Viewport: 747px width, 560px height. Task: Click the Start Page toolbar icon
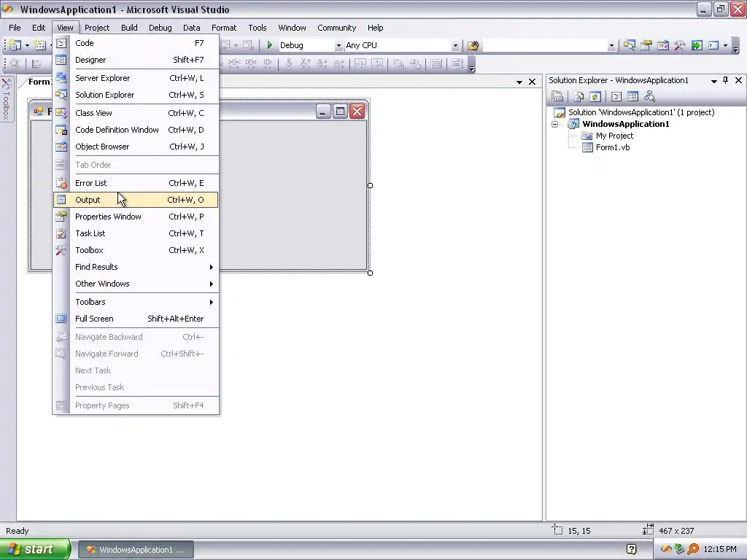(x=697, y=45)
